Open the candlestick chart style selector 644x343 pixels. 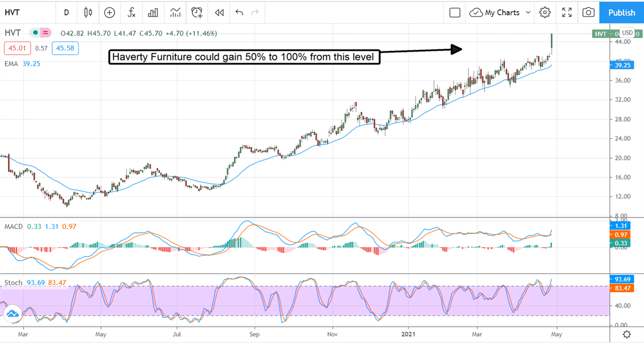(89, 12)
